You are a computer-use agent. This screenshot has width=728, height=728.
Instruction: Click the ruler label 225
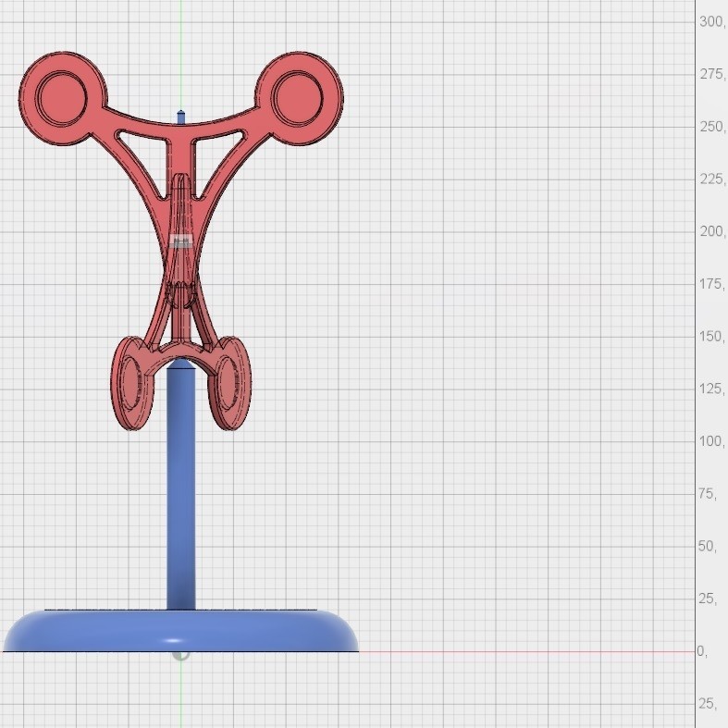tap(711, 179)
